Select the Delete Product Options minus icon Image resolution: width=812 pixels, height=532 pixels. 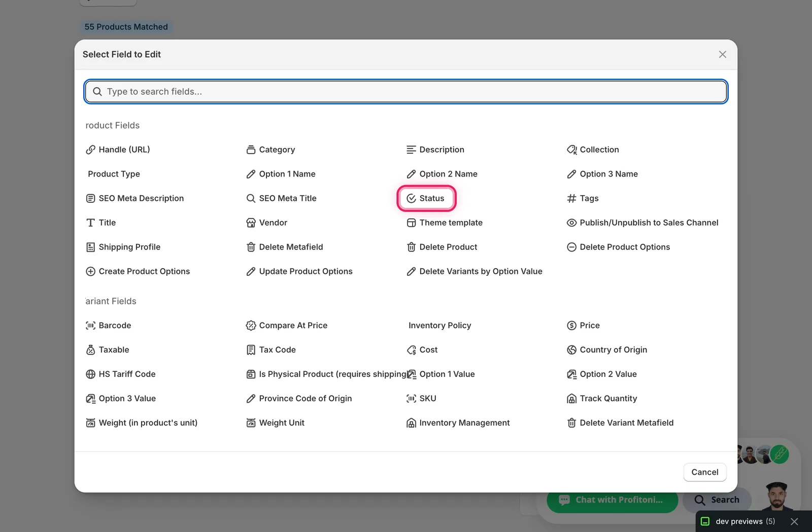(571, 247)
